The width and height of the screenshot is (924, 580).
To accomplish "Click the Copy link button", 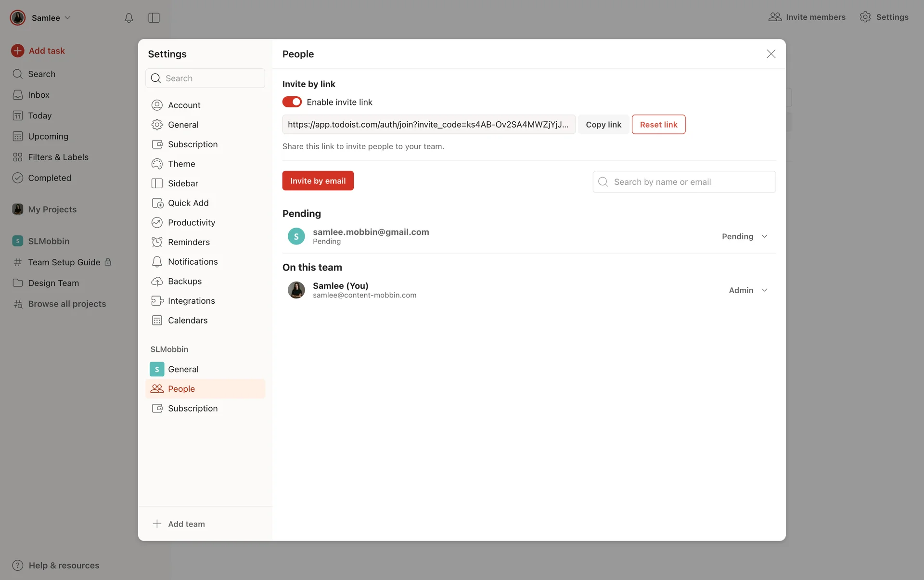I will click(x=603, y=125).
